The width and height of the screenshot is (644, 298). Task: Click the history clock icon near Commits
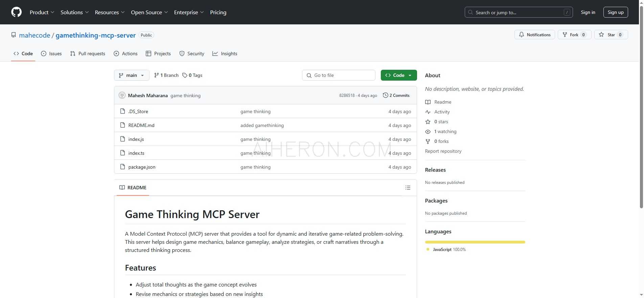385,95
